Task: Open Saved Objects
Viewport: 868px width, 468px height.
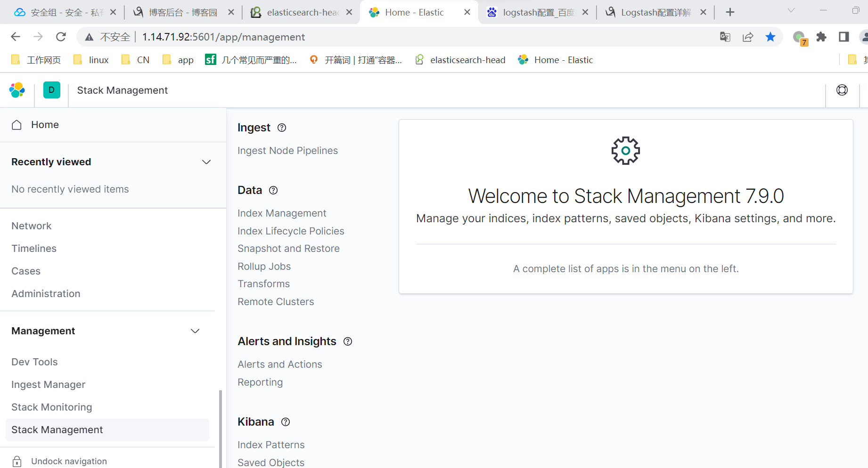Action: click(x=271, y=463)
